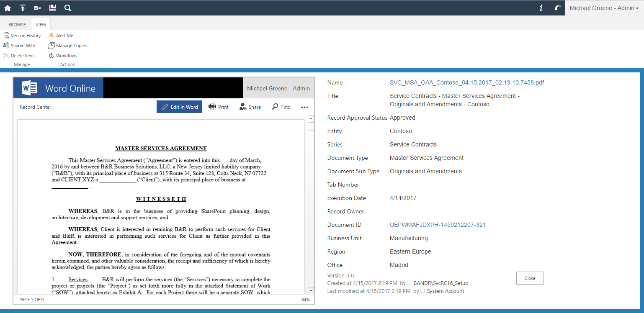Open the checklist tasks icon in top bar
The height and width of the screenshot is (313, 644).
(38, 8)
